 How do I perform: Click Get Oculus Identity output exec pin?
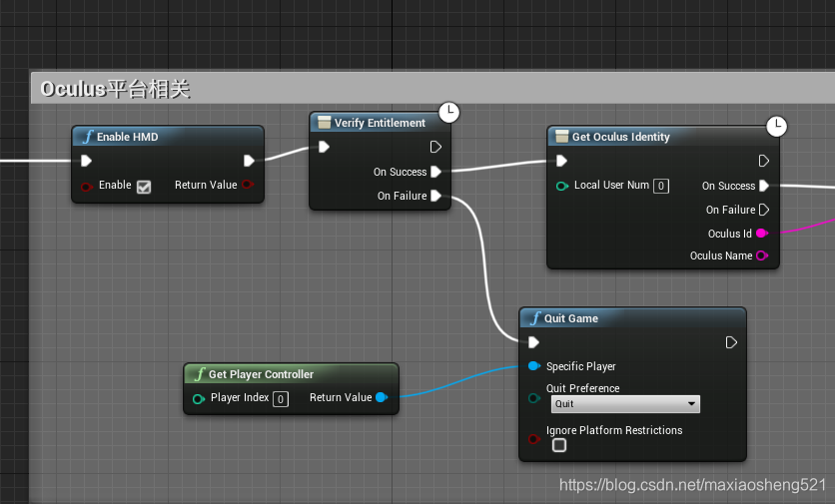[x=764, y=161]
